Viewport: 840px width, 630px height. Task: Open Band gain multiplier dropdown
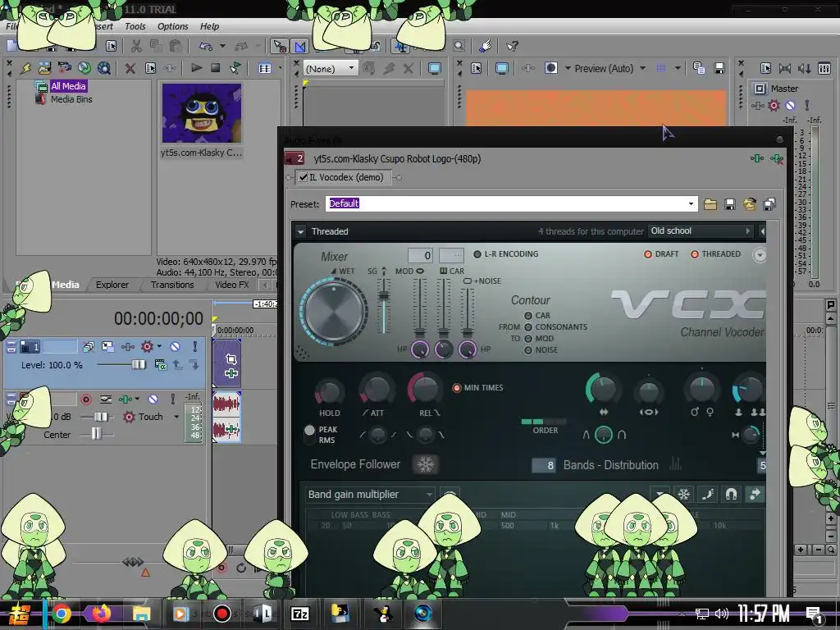(x=369, y=494)
